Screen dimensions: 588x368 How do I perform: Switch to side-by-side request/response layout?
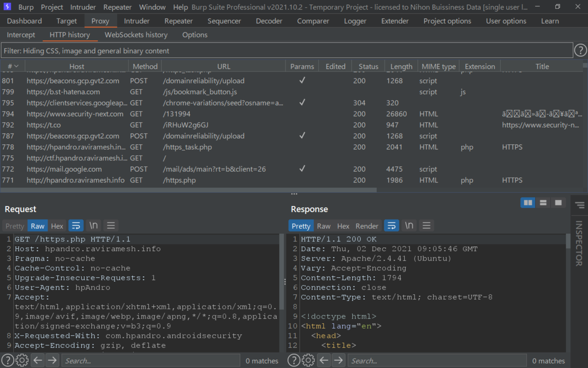click(x=528, y=203)
